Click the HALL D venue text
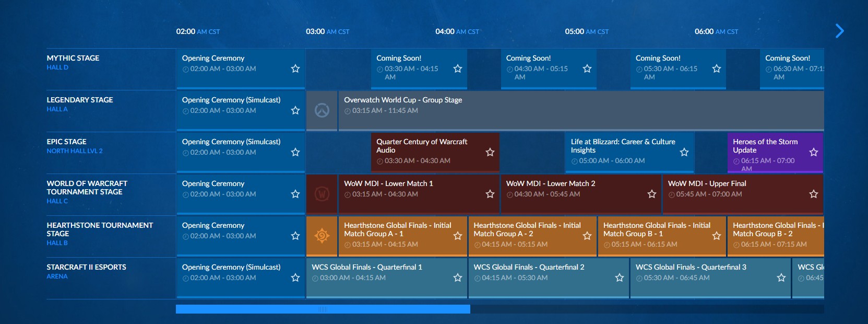 [57, 67]
